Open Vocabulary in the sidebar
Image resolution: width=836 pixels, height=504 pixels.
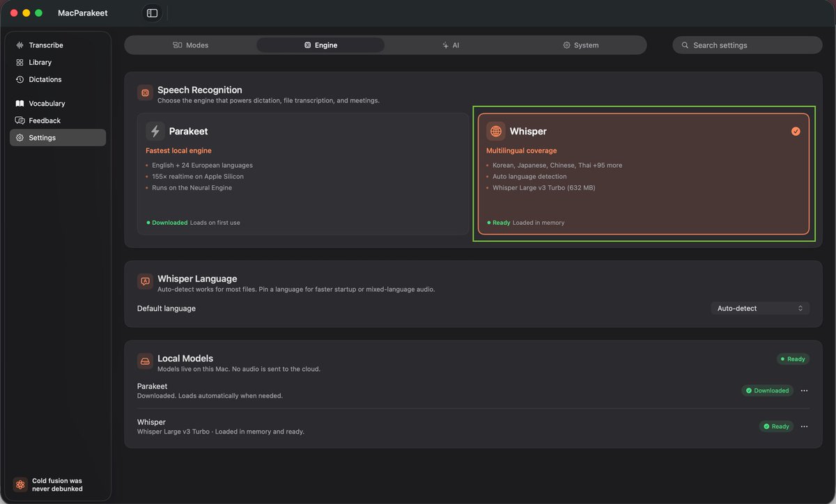(58, 103)
